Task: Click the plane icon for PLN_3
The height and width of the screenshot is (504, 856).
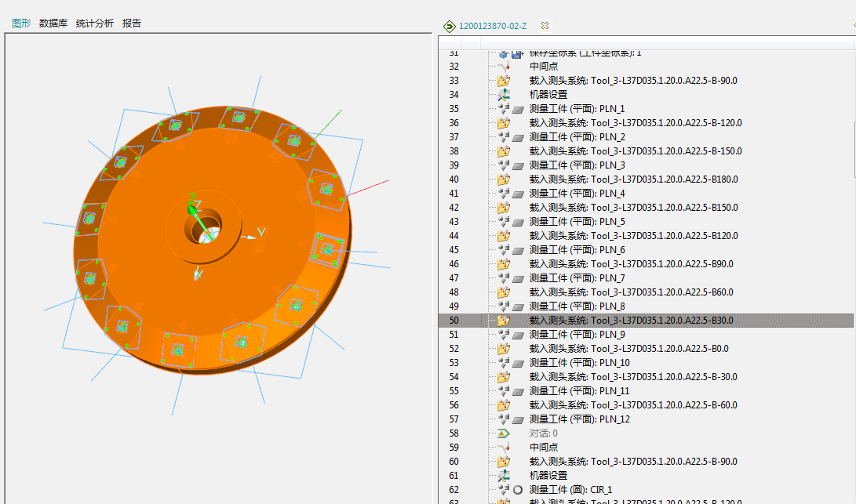Action: [518, 166]
